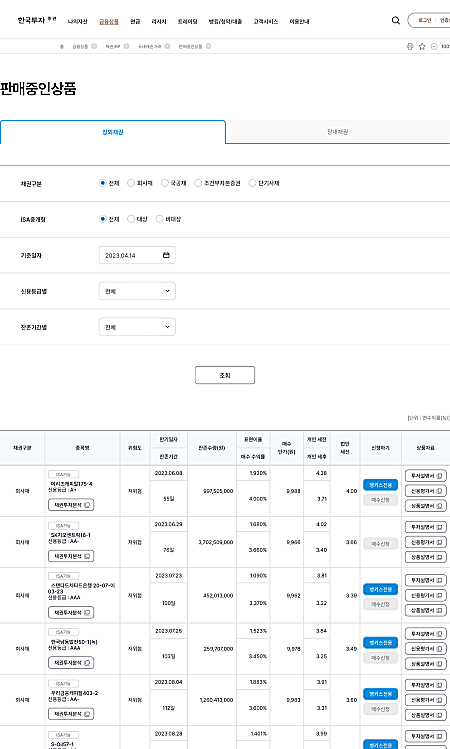Click 채권투자분석 for the 2023.07.23 maturity bond
Viewport: 450px width, 749px height.
tap(71, 612)
